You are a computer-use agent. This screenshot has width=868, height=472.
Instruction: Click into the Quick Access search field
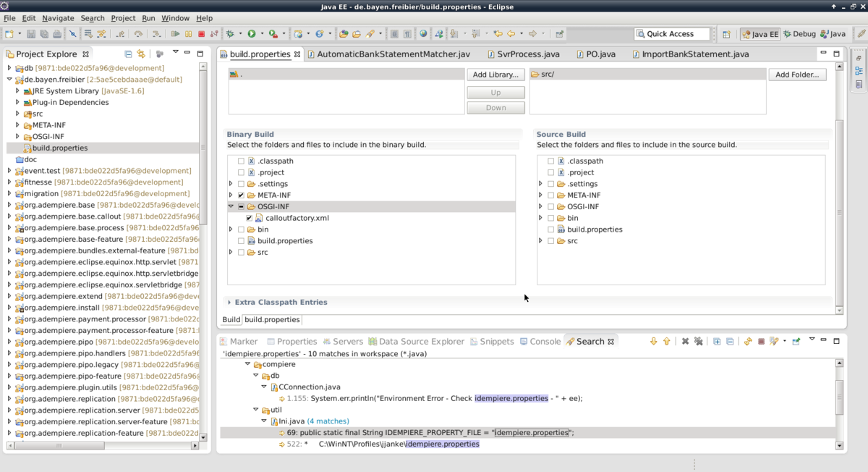(x=673, y=34)
